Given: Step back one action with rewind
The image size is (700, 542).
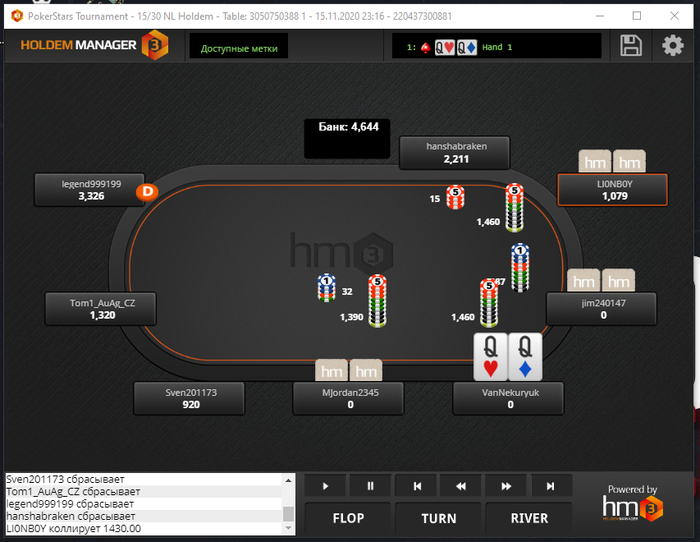Looking at the screenshot, I should pyautogui.click(x=461, y=486).
